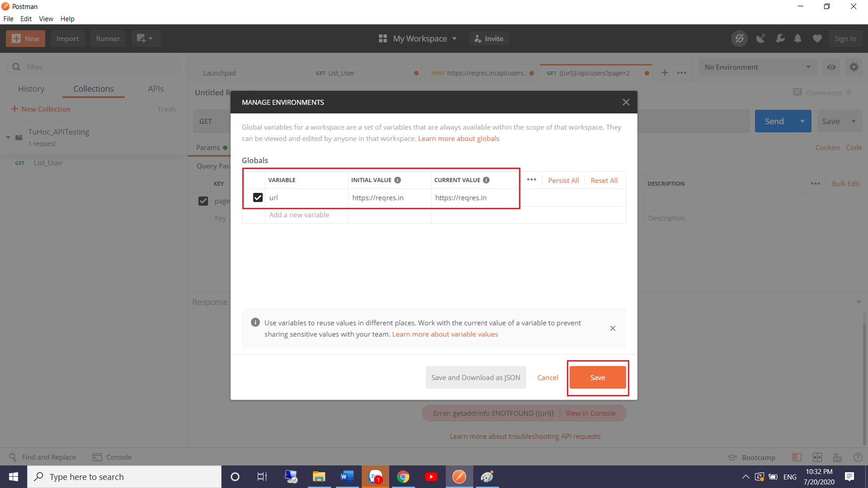The image size is (868, 488).
Task: Add a new request tab with plus icon
Action: [x=664, y=73]
